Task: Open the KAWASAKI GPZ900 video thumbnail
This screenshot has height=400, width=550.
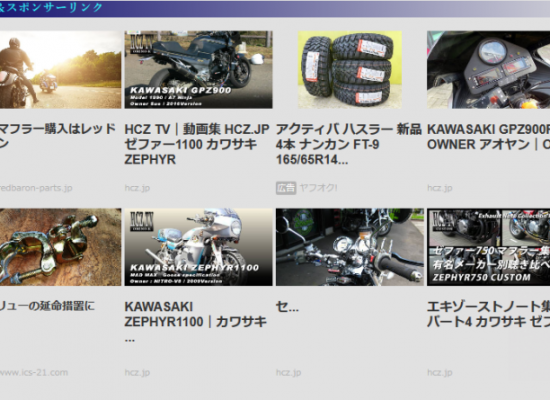Action: 199,69
